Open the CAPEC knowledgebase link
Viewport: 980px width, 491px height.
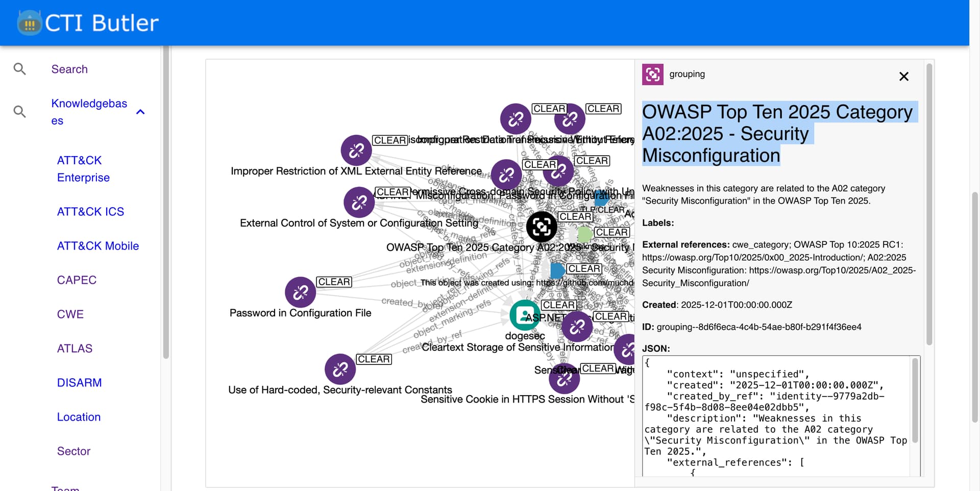[77, 280]
